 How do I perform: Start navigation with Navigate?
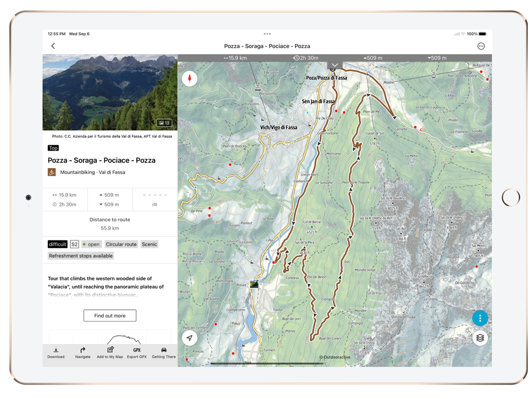tap(83, 353)
